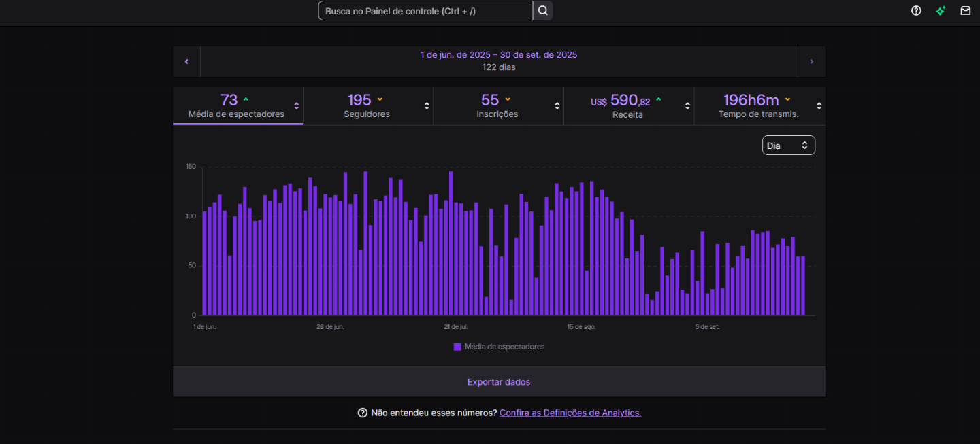Image resolution: width=980 pixels, height=444 pixels.
Task: Select the Média de espectadores tab
Action: [x=238, y=105]
